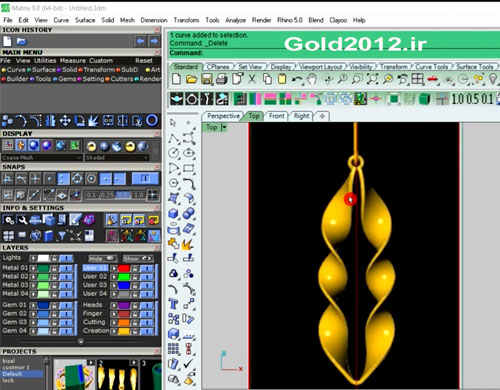Screen dimensions: 500x390
Task: Select the pointer arrow tool in side toolbar
Action: [x=173, y=123]
